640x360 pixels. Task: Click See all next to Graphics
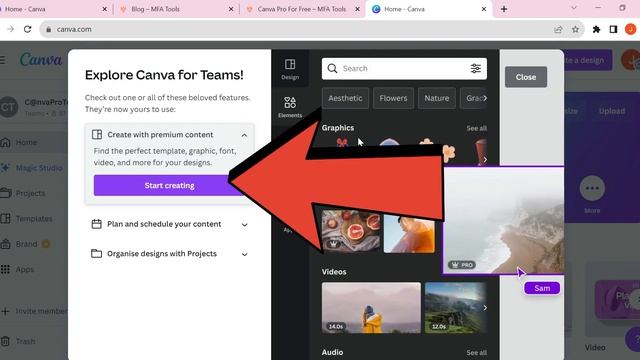pos(476,128)
